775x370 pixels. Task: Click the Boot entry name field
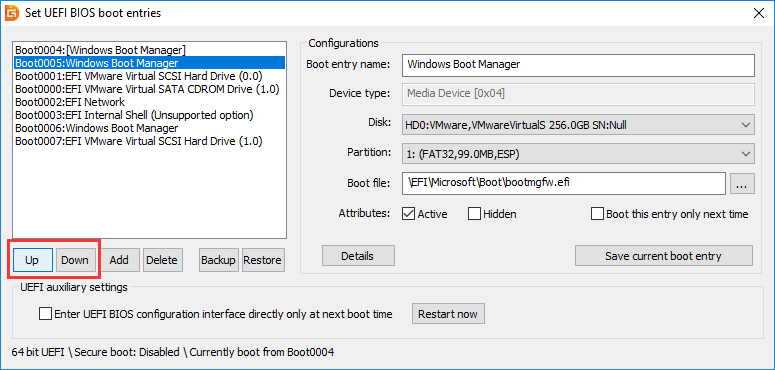point(578,65)
